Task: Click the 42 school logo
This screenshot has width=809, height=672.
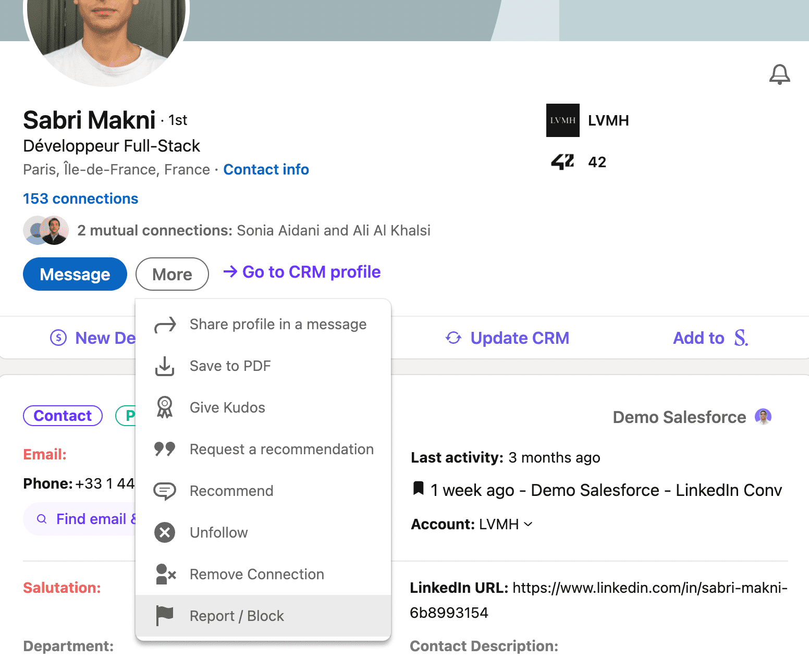Action: (561, 161)
